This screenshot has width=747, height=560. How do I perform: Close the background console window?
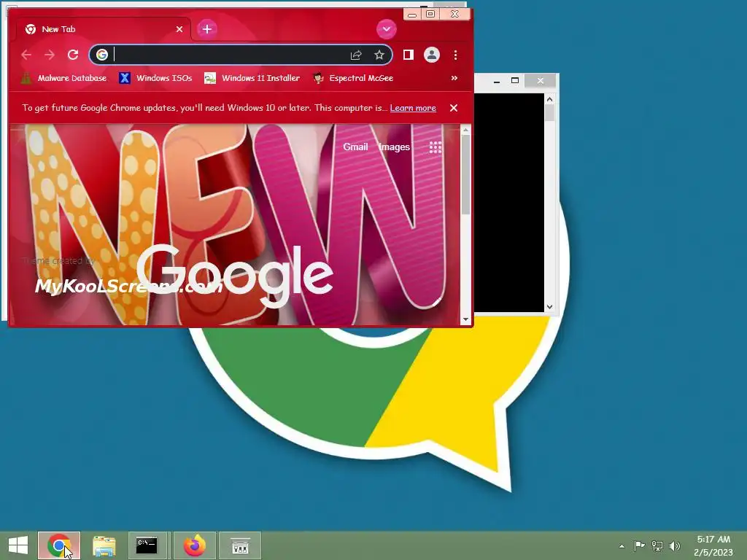[x=541, y=81]
